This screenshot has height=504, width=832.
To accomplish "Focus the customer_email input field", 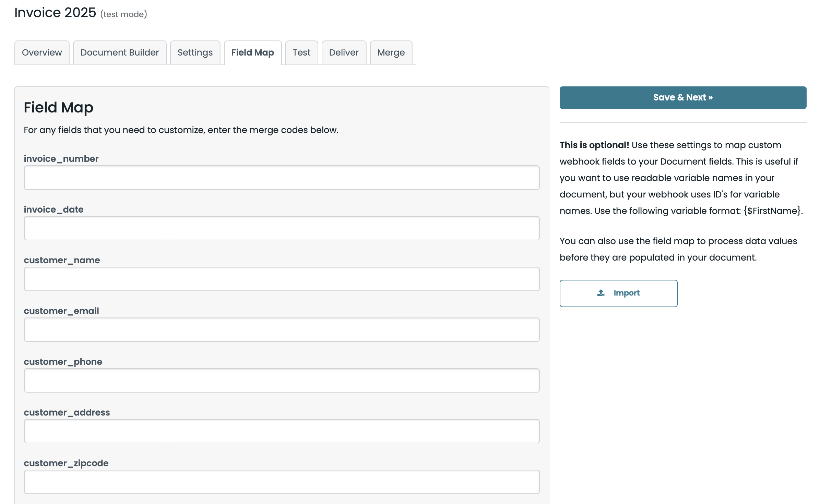I will tap(282, 329).
